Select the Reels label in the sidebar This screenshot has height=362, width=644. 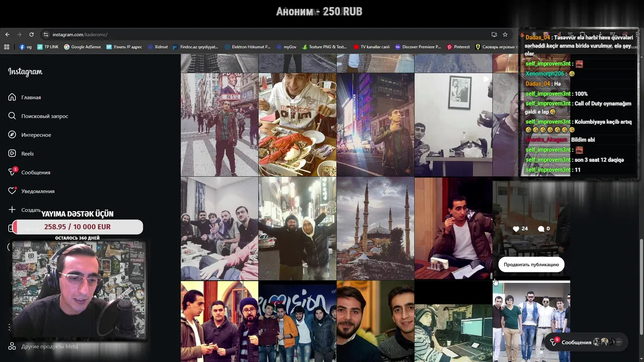(28, 154)
